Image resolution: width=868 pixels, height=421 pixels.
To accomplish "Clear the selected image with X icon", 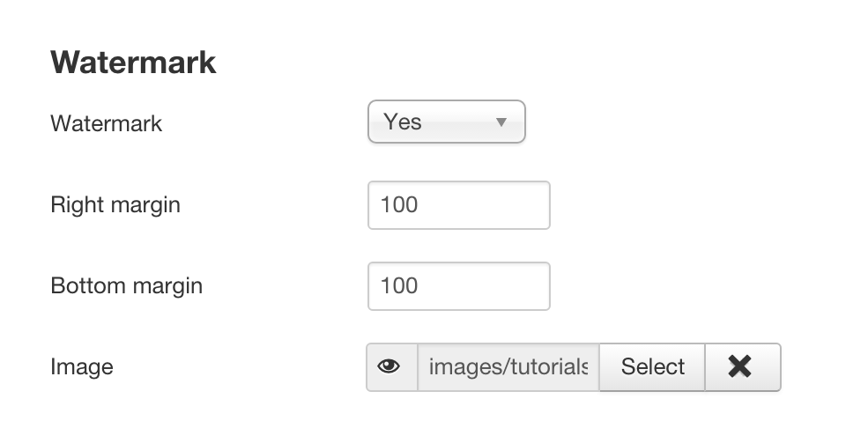I will click(743, 366).
